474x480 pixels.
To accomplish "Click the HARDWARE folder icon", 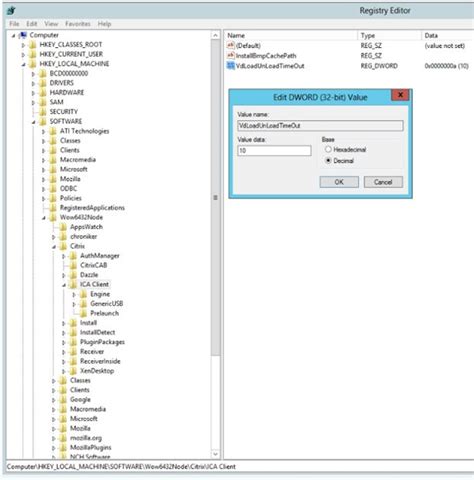I will coord(43,93).
